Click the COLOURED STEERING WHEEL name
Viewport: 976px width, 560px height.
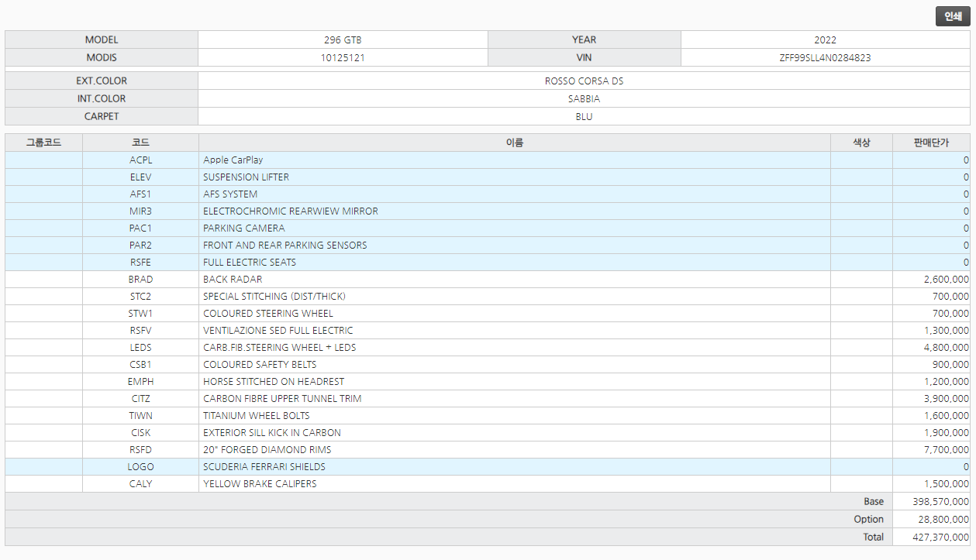(268, 313)
